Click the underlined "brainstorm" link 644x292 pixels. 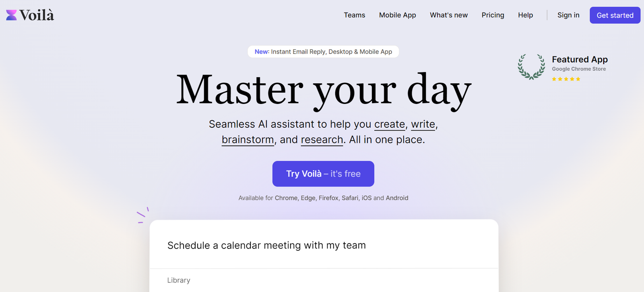click(248, 140)
